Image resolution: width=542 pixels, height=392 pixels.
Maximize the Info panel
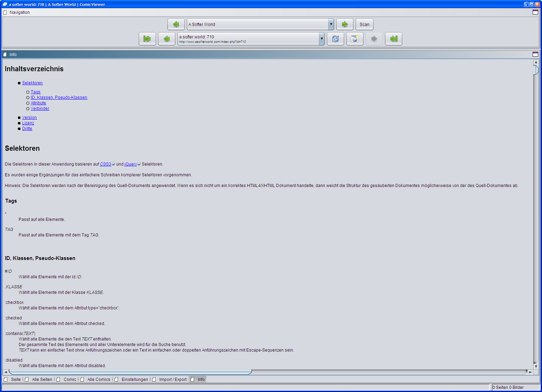point(535,54)
